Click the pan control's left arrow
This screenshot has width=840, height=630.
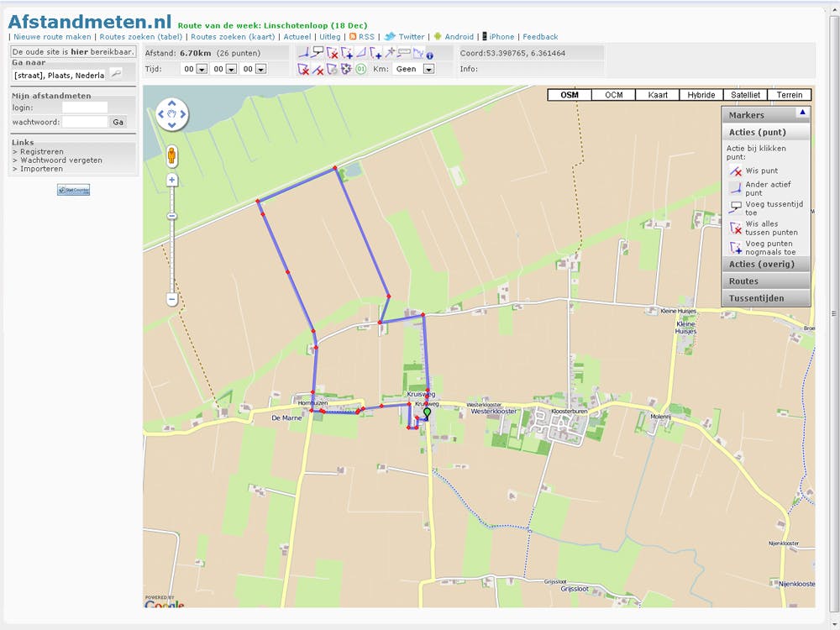160,113
